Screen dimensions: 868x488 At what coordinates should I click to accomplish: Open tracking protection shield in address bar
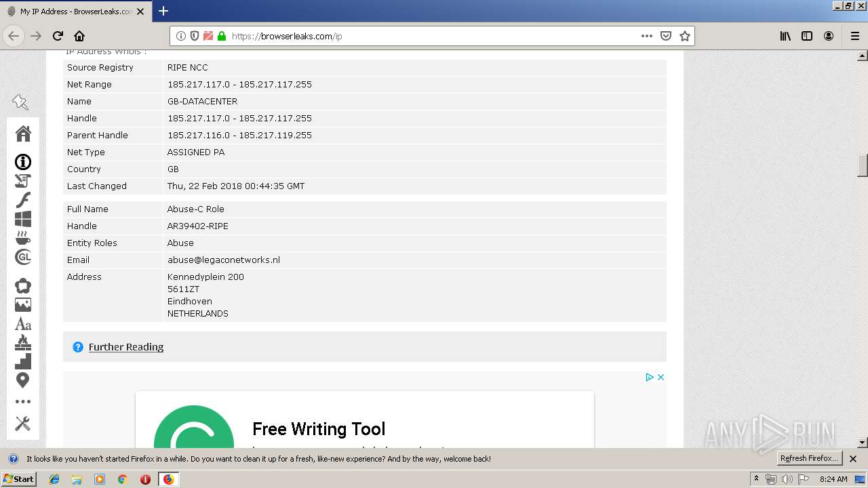point(195,36)
